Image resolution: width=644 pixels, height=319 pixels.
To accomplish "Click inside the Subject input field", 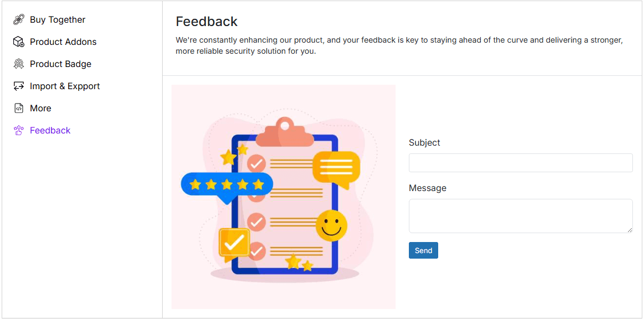I will click(520, 162).
